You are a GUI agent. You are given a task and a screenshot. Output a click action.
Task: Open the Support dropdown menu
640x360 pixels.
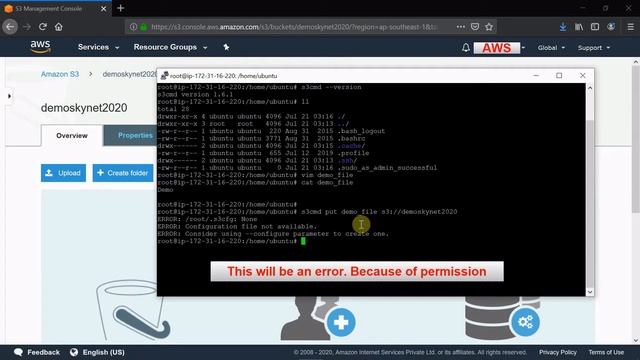click(x=593, y=48)
